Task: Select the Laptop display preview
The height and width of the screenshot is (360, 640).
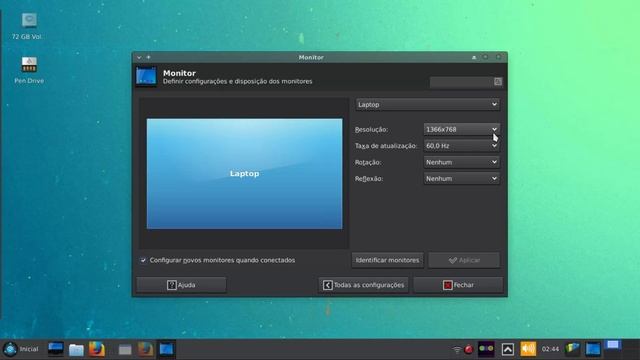Action: click(x=244, y=173)
